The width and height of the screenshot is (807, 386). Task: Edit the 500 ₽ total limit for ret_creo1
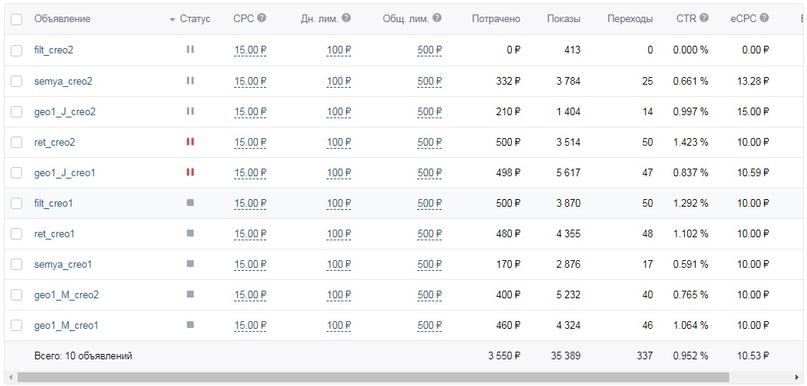pyautogui.click(x=430, y=234)
